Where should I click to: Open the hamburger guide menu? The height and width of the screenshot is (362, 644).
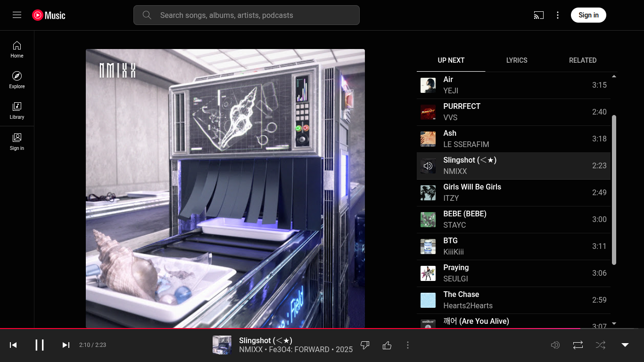point(17,15)
